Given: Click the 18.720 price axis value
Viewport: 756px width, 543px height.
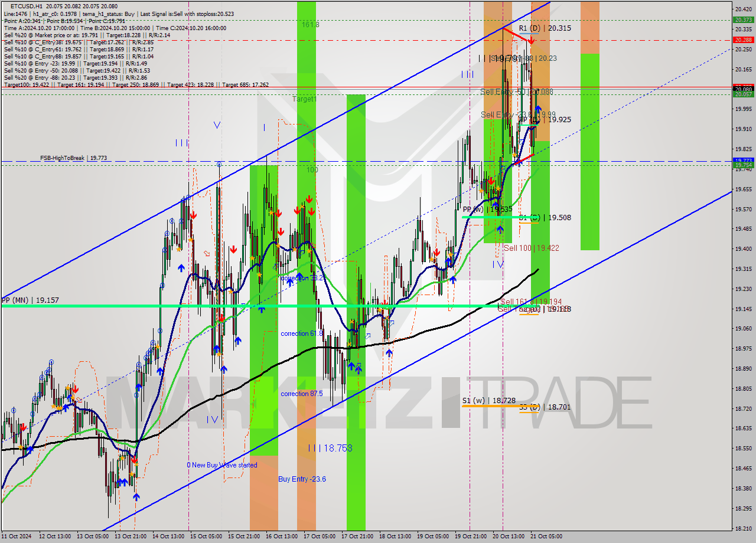Looking at the screenshot, I should [x=743, y=408].
